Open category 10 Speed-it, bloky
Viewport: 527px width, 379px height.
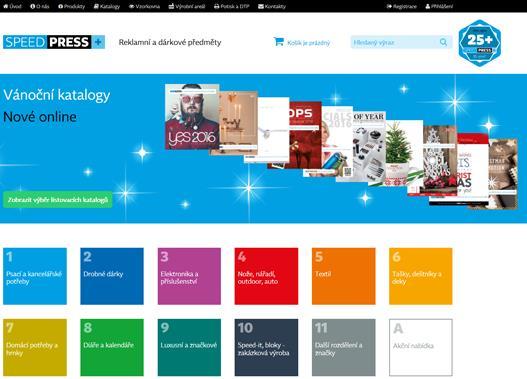266,347
